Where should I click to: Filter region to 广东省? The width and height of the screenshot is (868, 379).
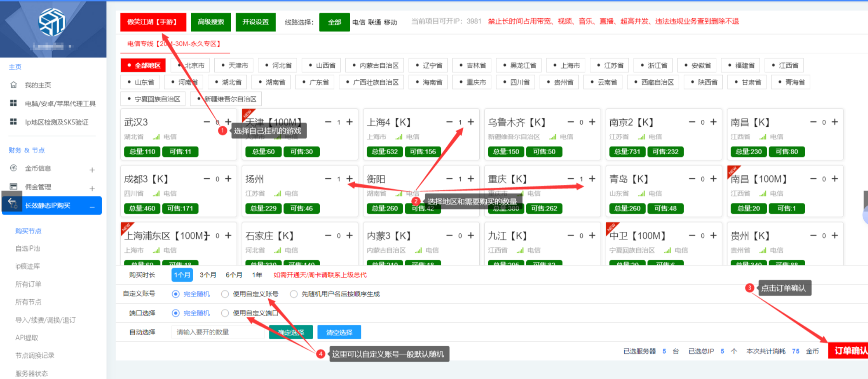coord(315,82)
